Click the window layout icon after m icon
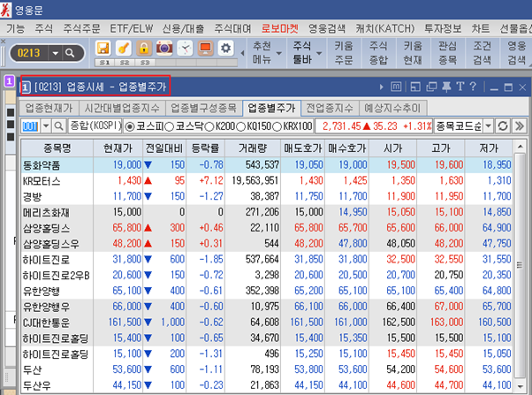 pos(415,87)
